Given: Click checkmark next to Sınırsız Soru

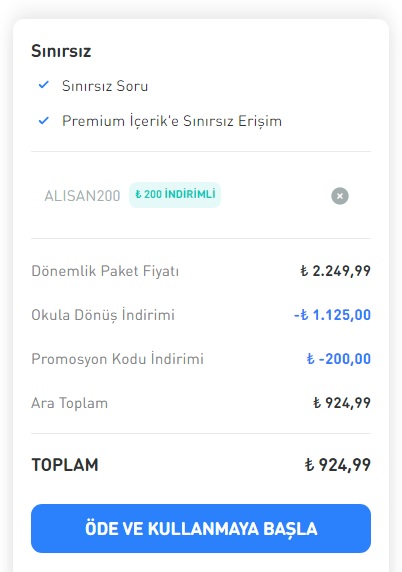Looking at the screenshot, I should pos(44,85).
